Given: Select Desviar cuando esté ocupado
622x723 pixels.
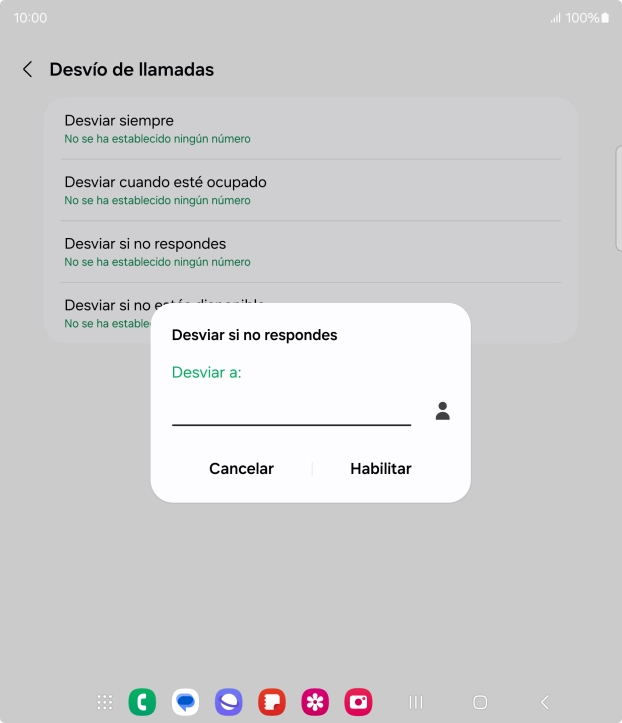Looking at the screenshot, I should pyautogui.click(x=310, y=190).
